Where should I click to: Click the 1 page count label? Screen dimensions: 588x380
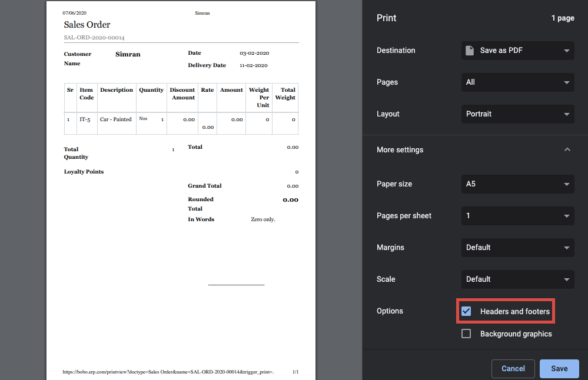coord(563,18)
